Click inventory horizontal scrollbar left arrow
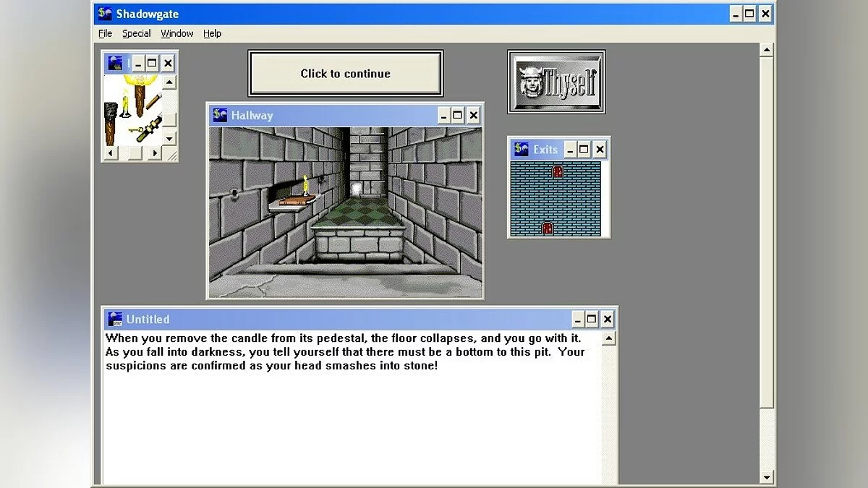This screenshot has height=488, width=868. (x=111, y=153)
